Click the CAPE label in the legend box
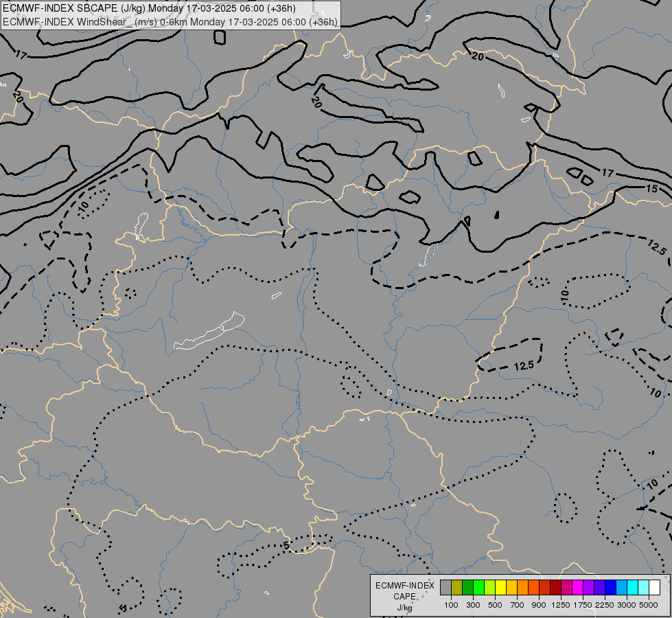The height and width of the screenshot is (618, 672). point(404,597)
